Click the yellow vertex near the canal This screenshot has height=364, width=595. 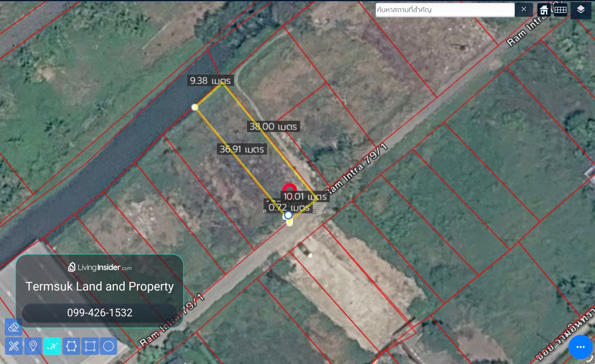[195, 107]
